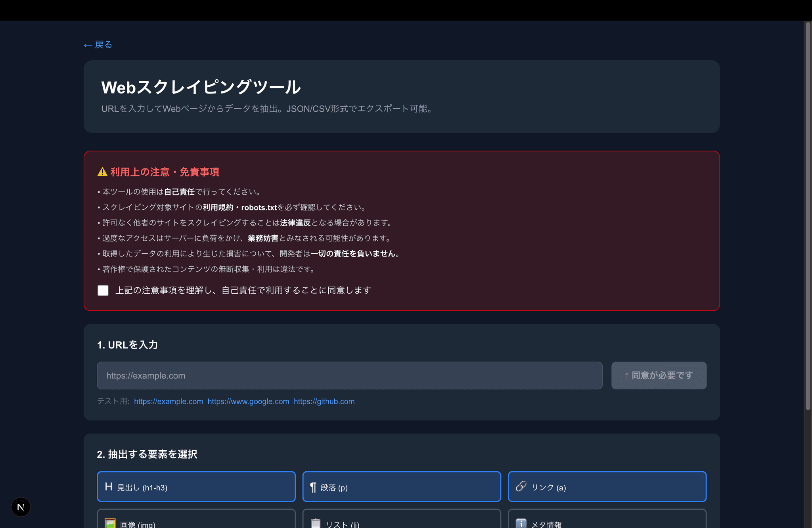Click the 同意が必要です scrape button
This screenshot has height=528, width=812.
pos(659,375)
